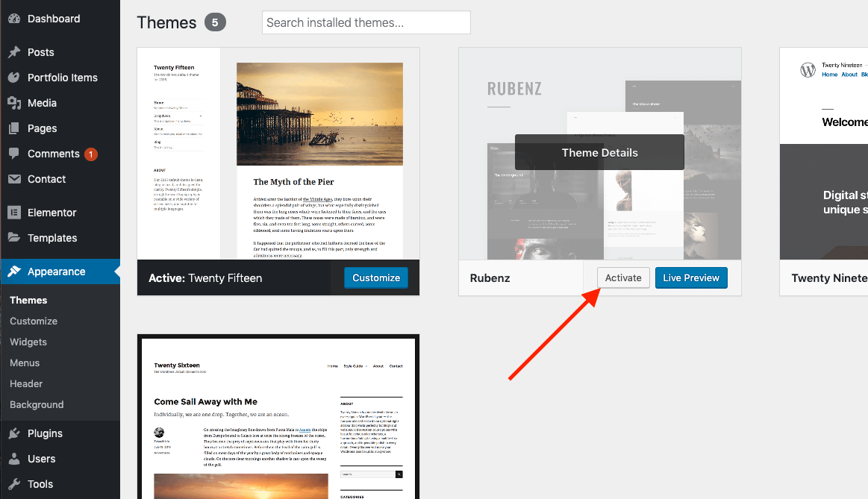Click the Contact envelope icon
The height and width of the screenshot is (499, 868).
tap(14, 179)
